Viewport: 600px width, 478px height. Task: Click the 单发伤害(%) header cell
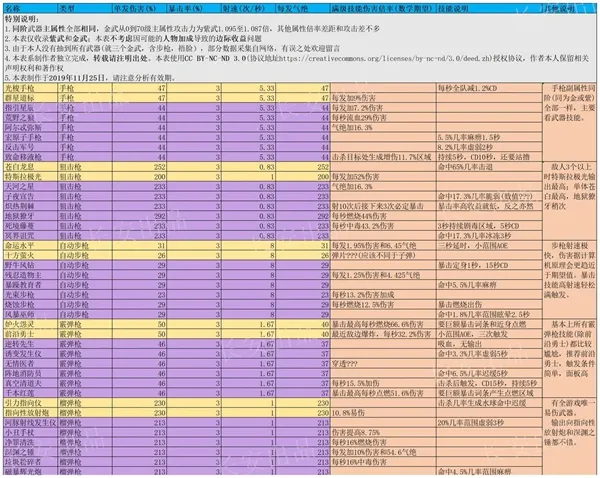click(140, 8)
